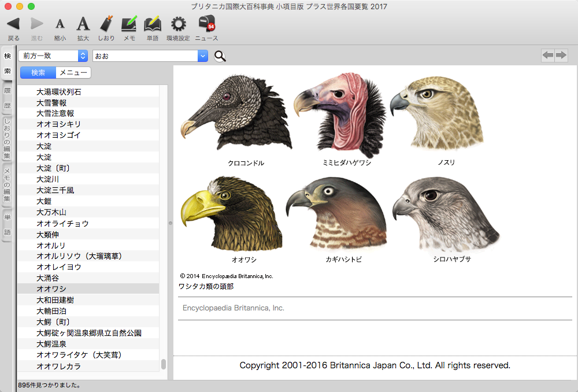Expand the search history dropdown arrow
The height and width of the screenshot is (392, 578).
(202, 56)
